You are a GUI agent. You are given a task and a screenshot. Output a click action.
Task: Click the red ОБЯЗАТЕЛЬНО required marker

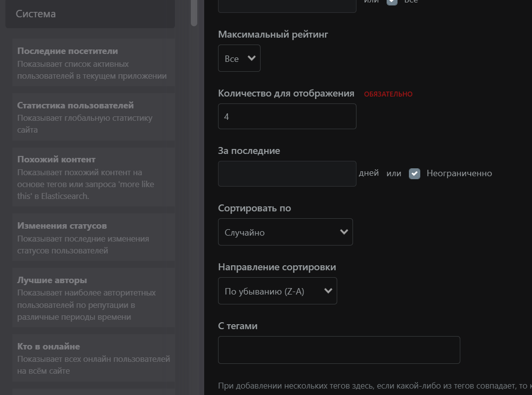[x=388, y=94]
